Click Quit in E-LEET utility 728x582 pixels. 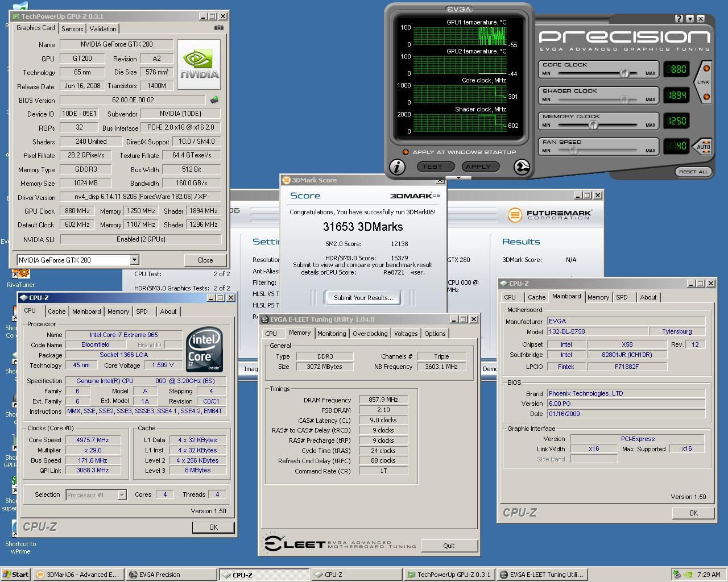[449, 546]
